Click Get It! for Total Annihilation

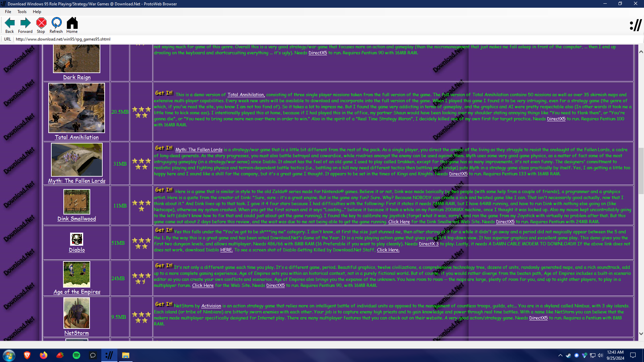[x=164, y=93]
